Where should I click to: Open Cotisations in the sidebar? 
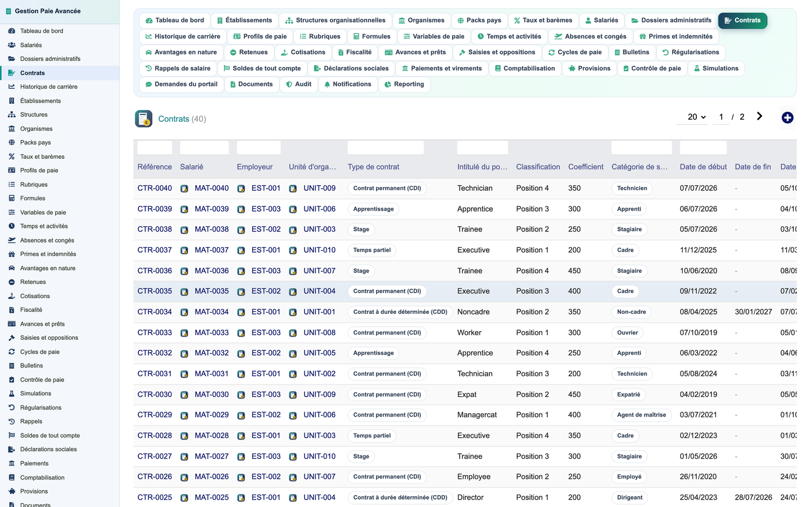click(x=60, y=296)
